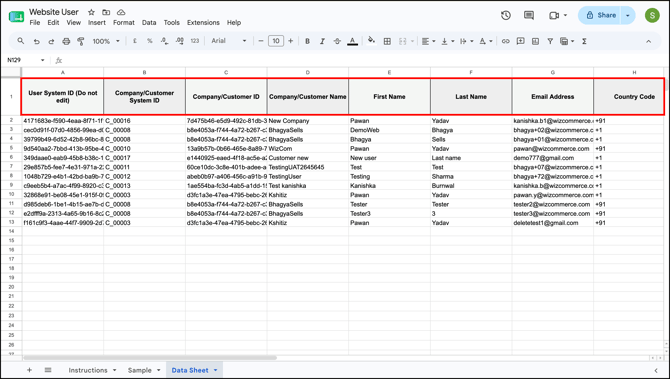
Task: Open the Arial font dropdown
Action: point(229,41)
